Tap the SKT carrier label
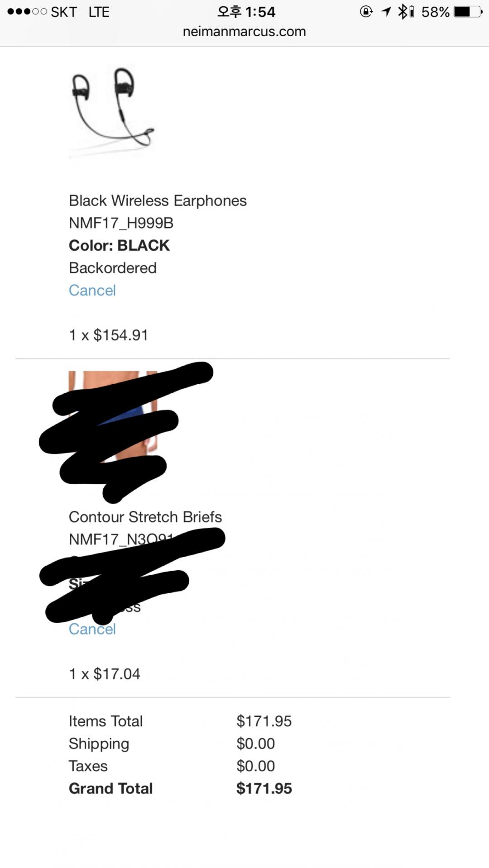Screen dimensions: 489x868 coord(64,12)
